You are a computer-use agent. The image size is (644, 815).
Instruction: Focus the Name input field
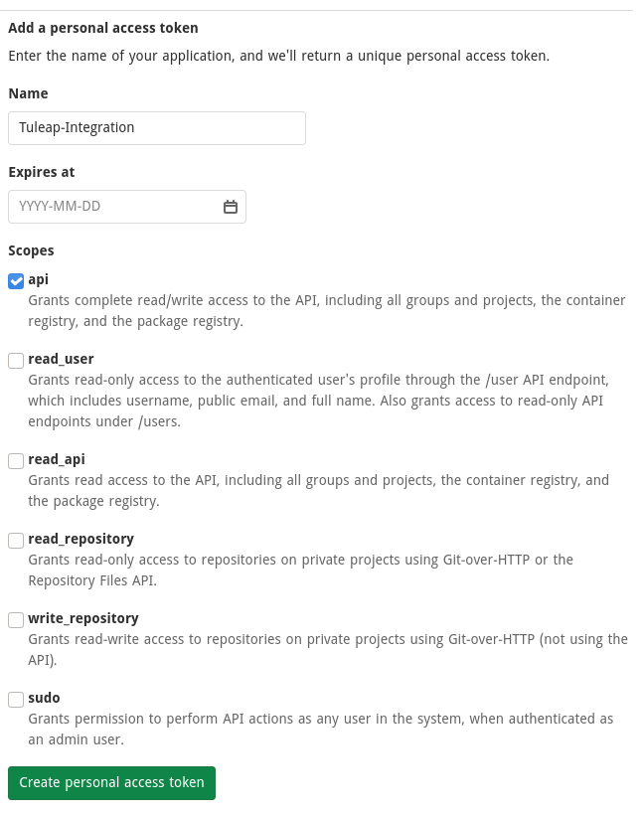click(x=156, y=127)
